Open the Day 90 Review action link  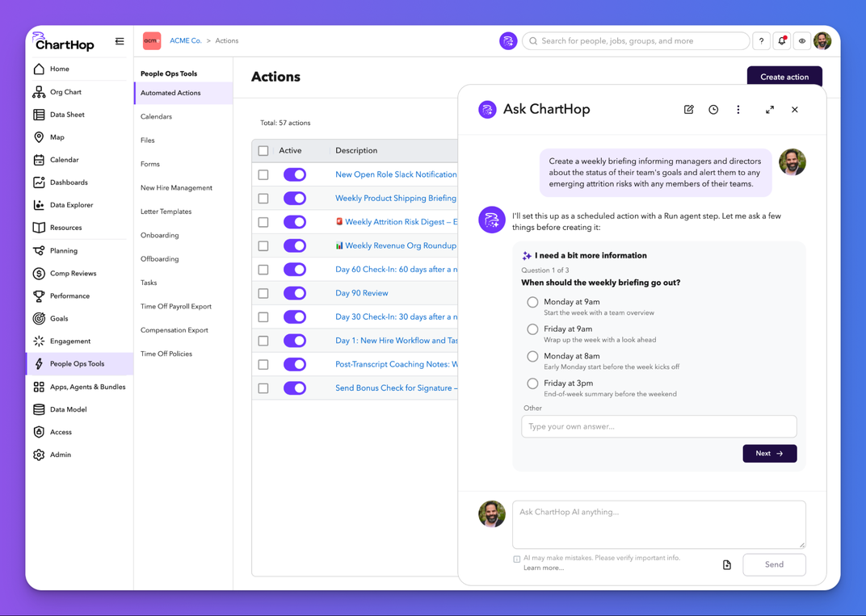pos(362,294)
